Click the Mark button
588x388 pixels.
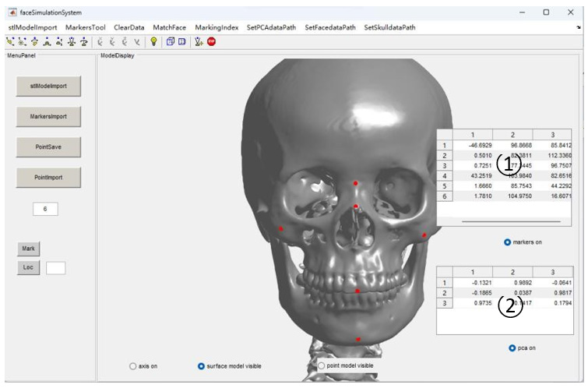click(x=29, y=248)
